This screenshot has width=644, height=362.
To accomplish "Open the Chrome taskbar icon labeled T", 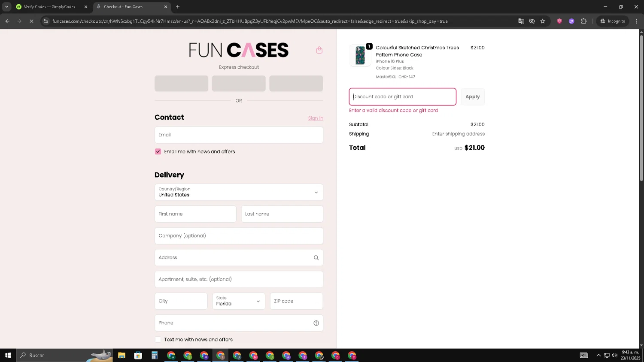I will [303, 355].
